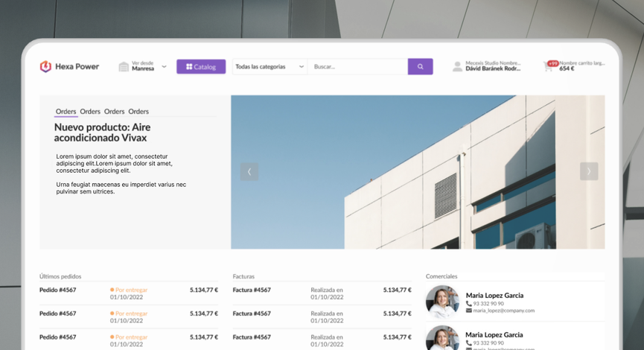This screenshot has width=644, height=350.
Task: Click the building banner image
Action: pos(418,172)
